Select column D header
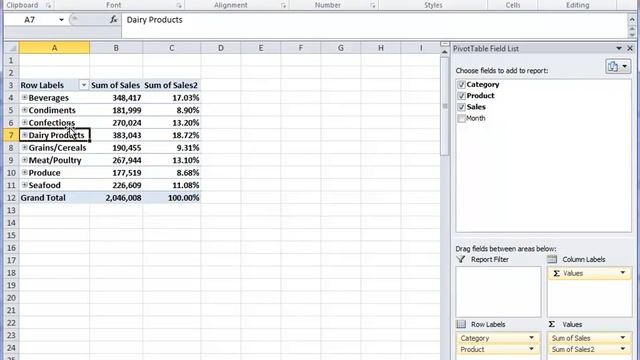Screen dimensions: 640x360 point(220,48)
